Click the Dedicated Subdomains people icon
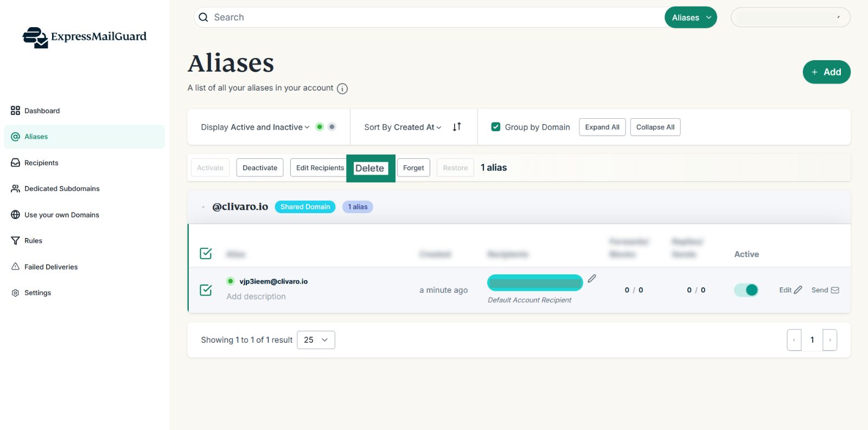868x430 pixels. pyautogui.click(x=15, y=189)
